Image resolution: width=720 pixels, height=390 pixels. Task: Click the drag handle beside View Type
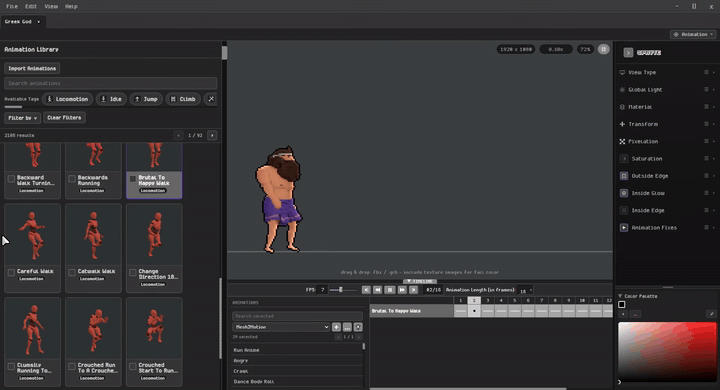pyautogui.click(x=706, y=73)
